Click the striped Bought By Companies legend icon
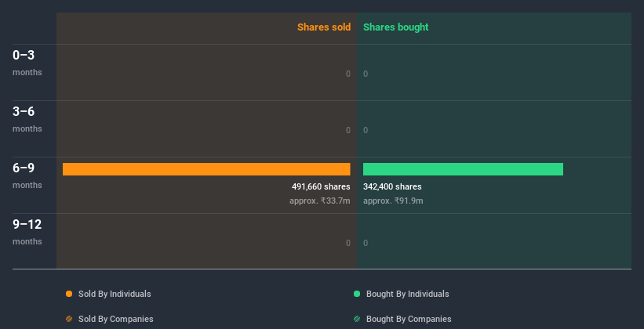This screenshot has width=644, height=329. [x=357, y=319]
